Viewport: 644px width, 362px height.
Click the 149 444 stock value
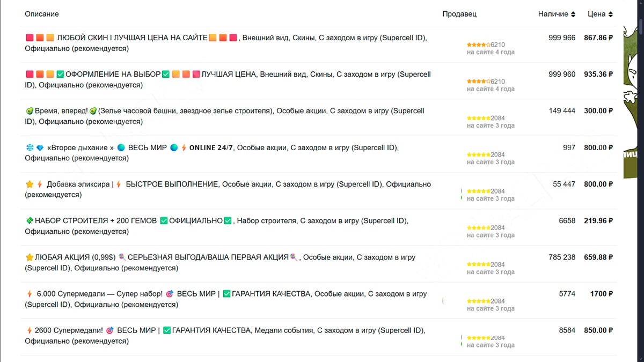[x=562, y=111]
